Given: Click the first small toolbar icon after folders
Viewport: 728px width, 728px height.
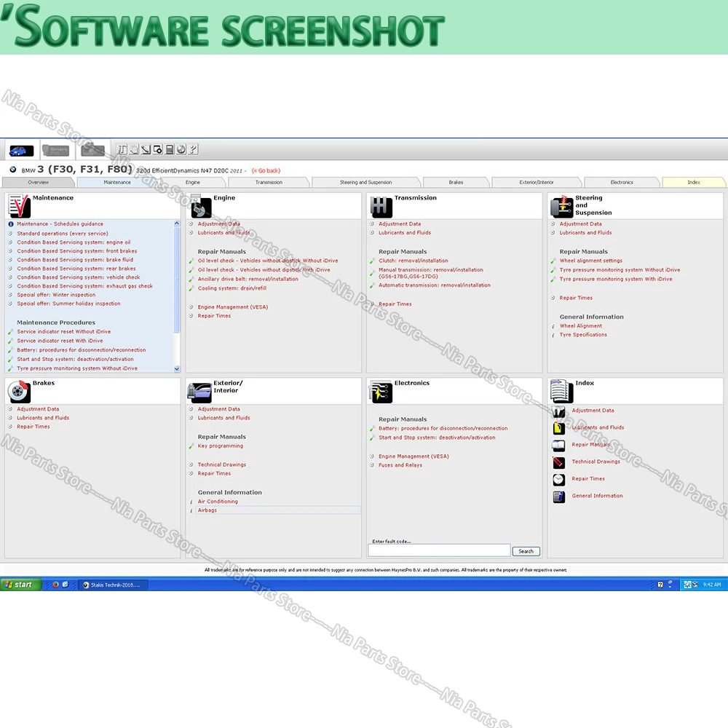Looking at the screenshot, I should (x=122, y=149).
